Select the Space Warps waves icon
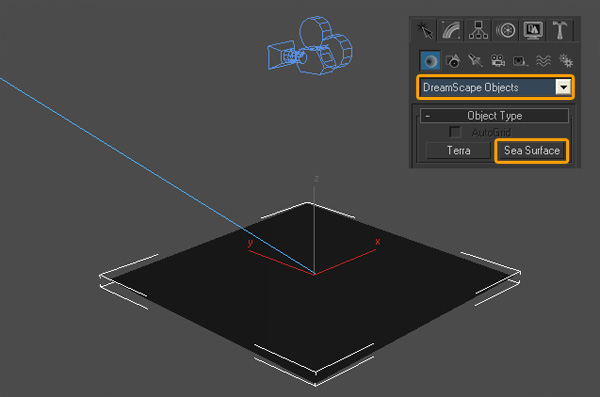This screenshot has height=397, width=600. [543, 61]
